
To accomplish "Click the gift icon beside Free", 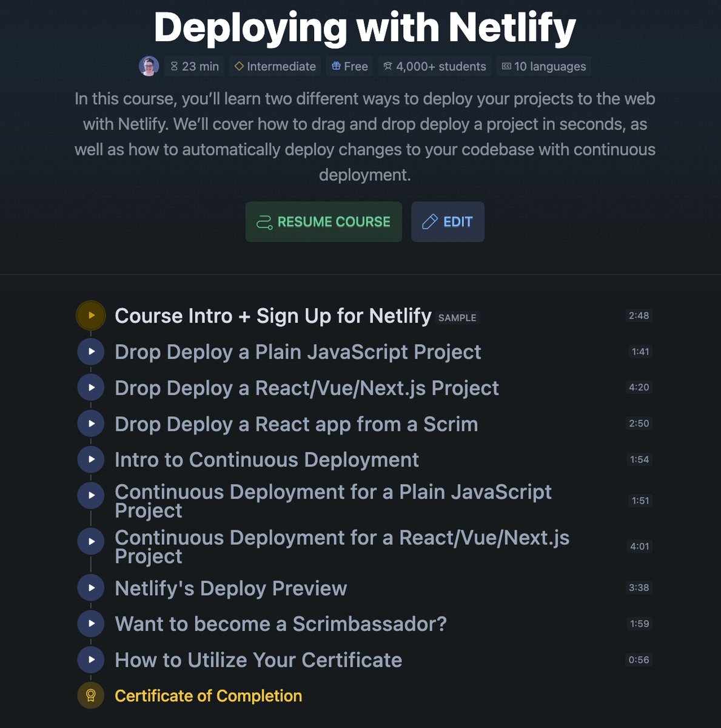I will coord(336,66).
